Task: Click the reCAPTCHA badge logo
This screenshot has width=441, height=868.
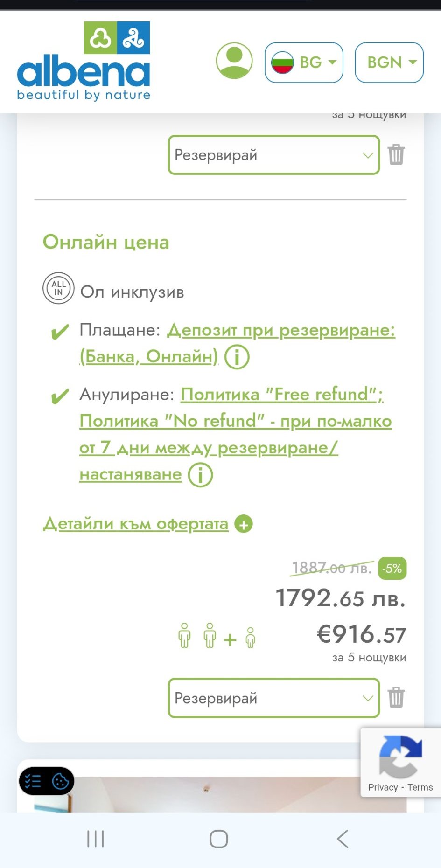Action: pos(400,756)
